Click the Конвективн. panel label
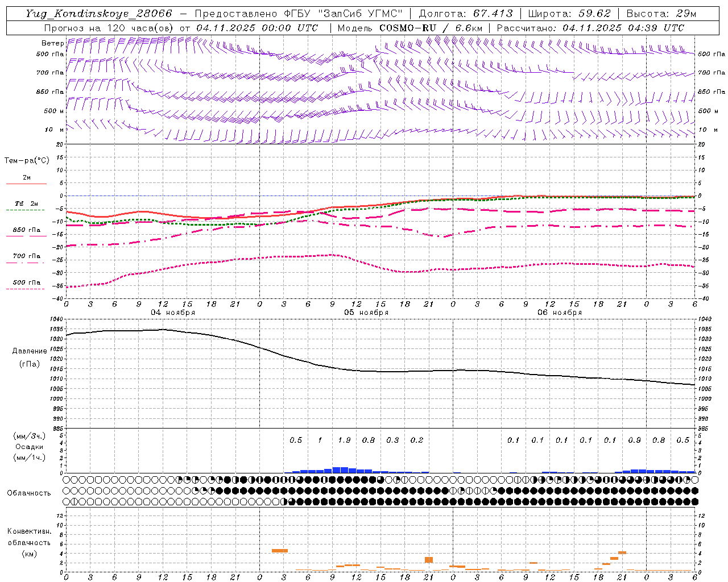Image resolution: width=728 pixels, height=582 pixels. (29, 531)
